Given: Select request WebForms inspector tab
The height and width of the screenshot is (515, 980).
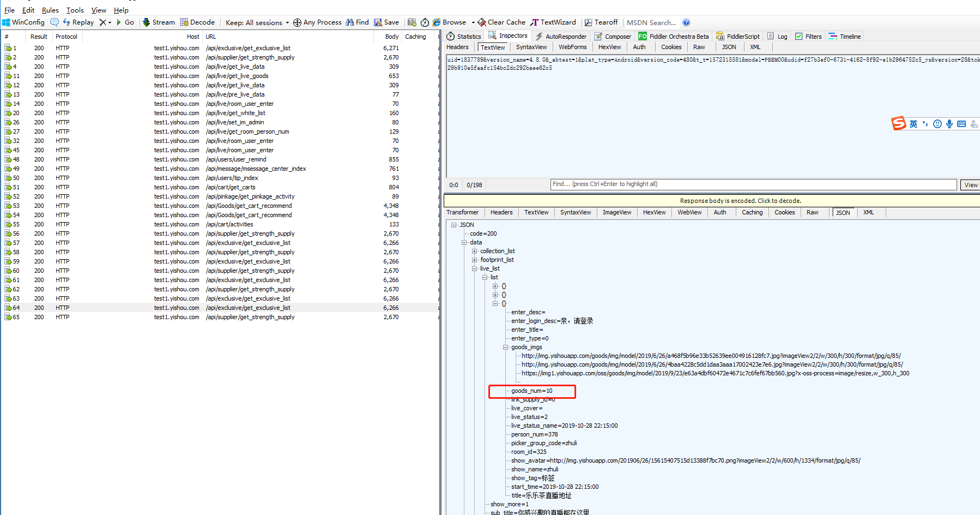Looking at the screenshot, I should [573, 47].
